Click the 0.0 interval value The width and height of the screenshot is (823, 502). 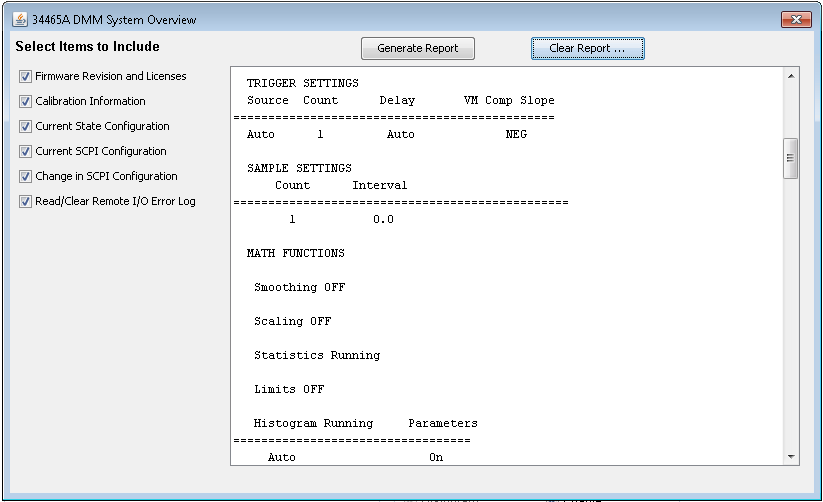click(383, 219)
